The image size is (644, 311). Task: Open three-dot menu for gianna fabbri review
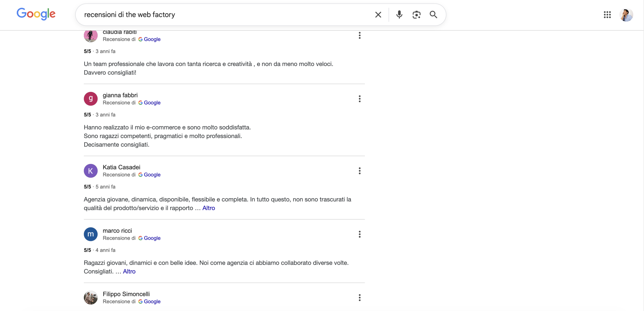[x=359, y=99]
